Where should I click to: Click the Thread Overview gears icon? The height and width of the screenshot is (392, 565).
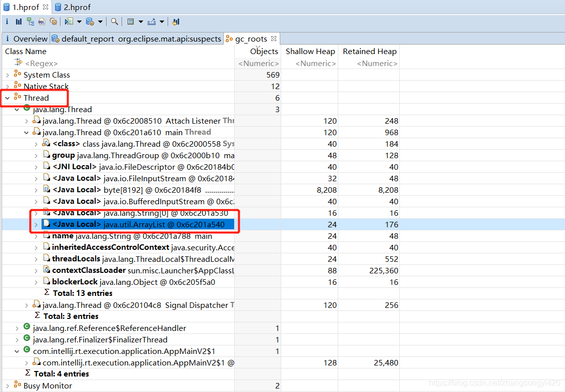[x=53, y=22]
